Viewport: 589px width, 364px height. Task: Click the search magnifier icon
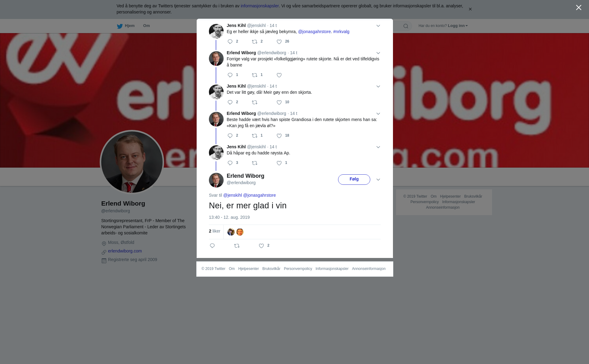tap(406, 26)
